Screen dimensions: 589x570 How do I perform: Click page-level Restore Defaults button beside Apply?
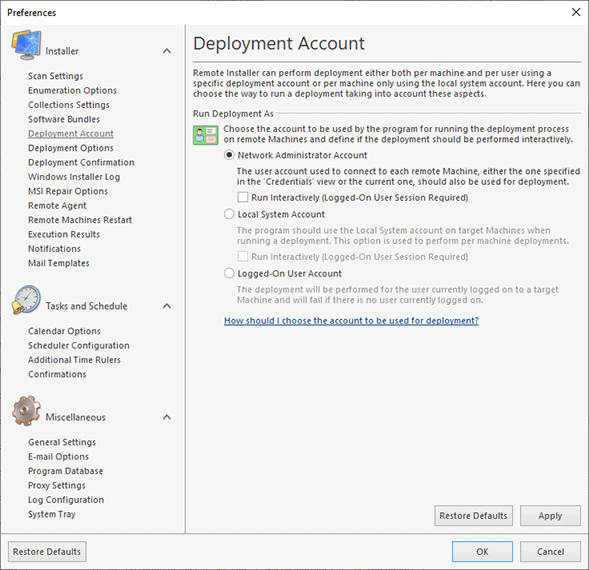tap(473, 516)
